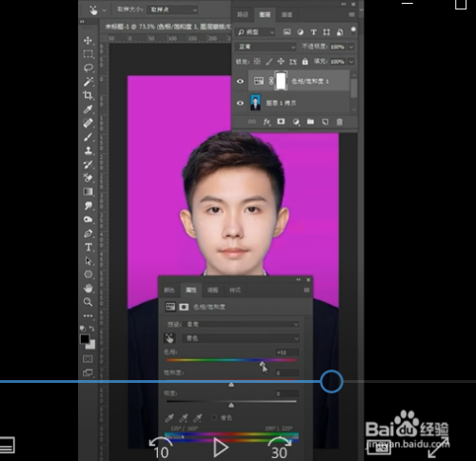This screenshot has height=461, width=476.
Task: Select the Eraser tool
Action: [x=88, y=178]
